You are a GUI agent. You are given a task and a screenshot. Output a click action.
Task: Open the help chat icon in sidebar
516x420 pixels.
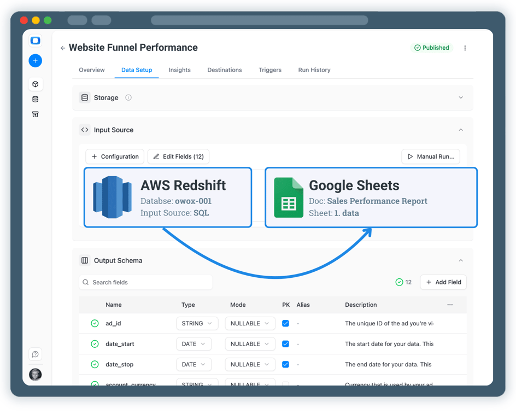click(x=35, y=354)
